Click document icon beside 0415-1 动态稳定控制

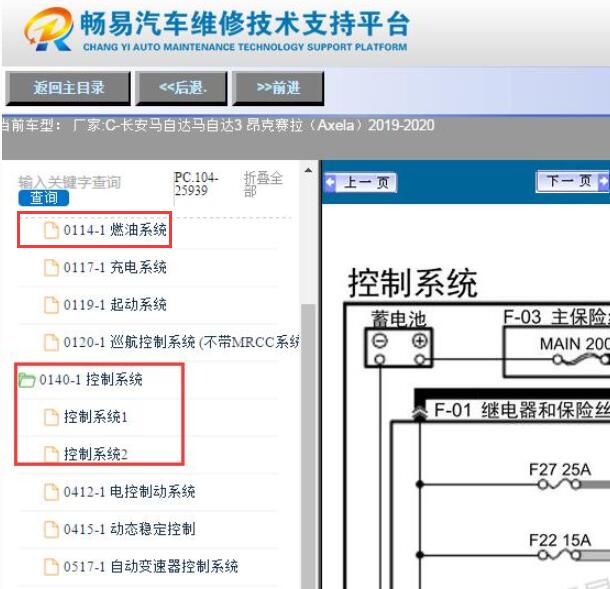point(51,529)
